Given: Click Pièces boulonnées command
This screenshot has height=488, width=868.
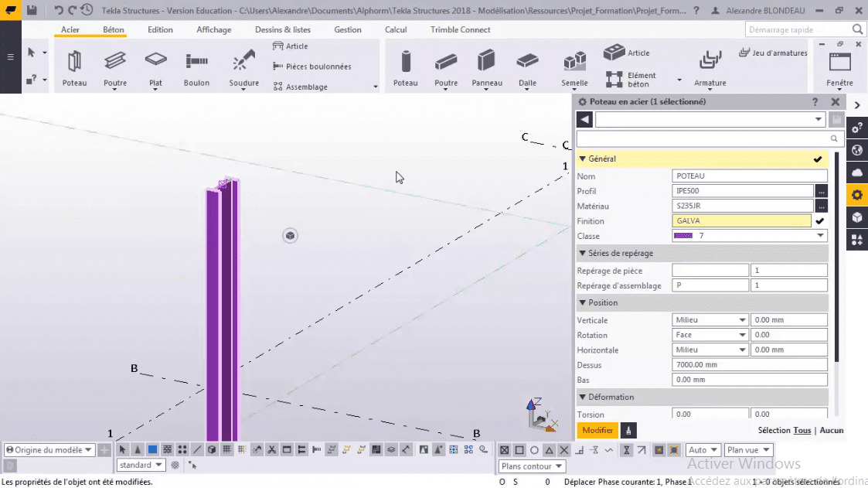Looking at the screenshot, I should [312, 67].
